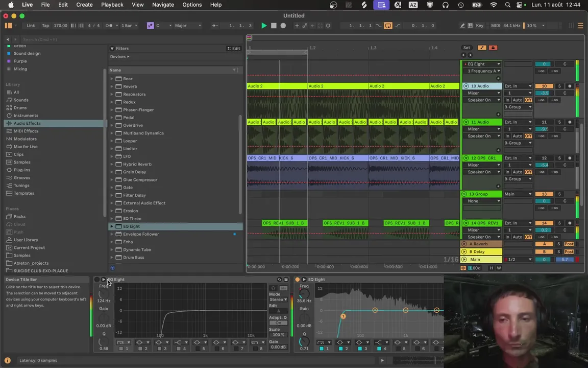Collapse the Filters section triangle
The width and height of the screenshot is (588, 368).
[112, 49]
